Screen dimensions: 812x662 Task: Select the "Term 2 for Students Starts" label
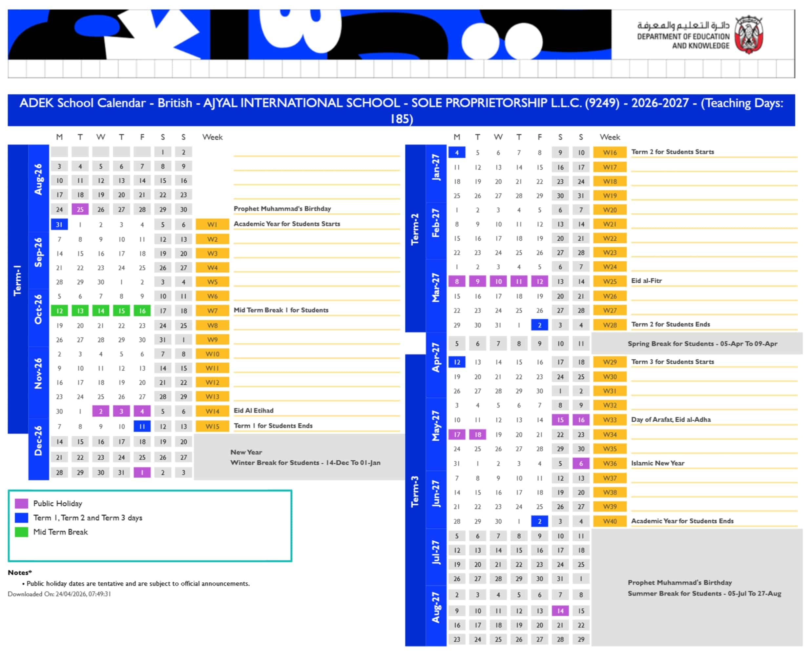tap(673, 152)
